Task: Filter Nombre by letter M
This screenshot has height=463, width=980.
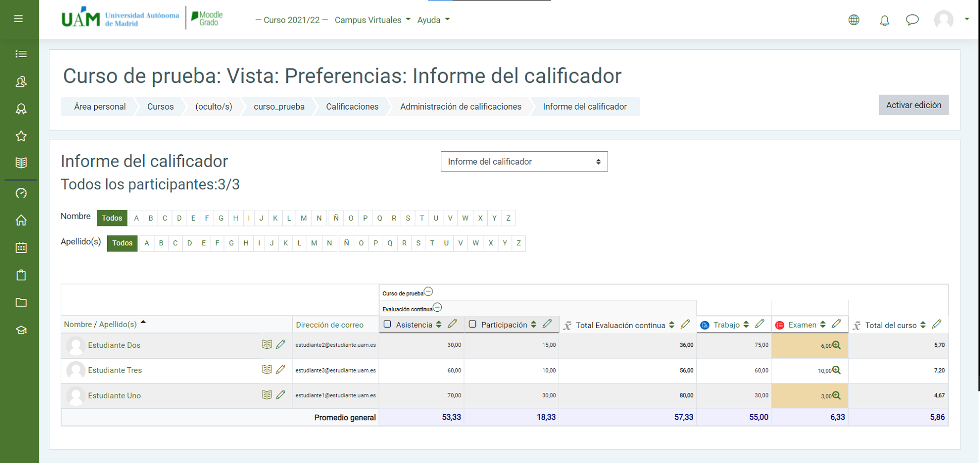Action: click(x=304, y=218)
